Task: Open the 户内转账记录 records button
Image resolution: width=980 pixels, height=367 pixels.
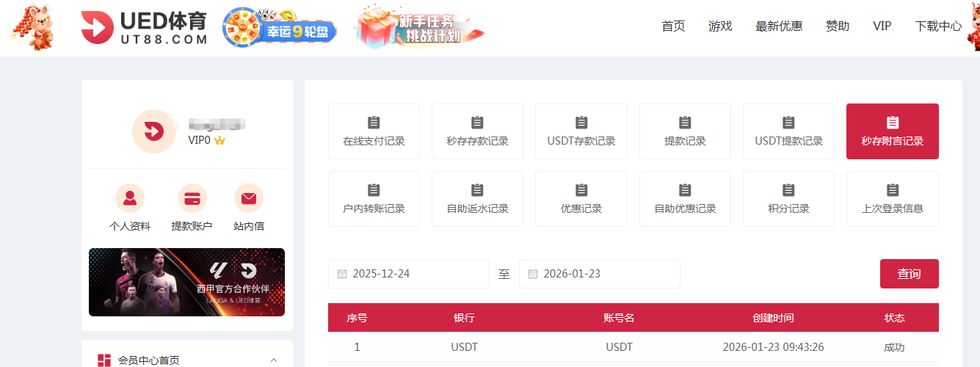Action: tap(374, 199)
